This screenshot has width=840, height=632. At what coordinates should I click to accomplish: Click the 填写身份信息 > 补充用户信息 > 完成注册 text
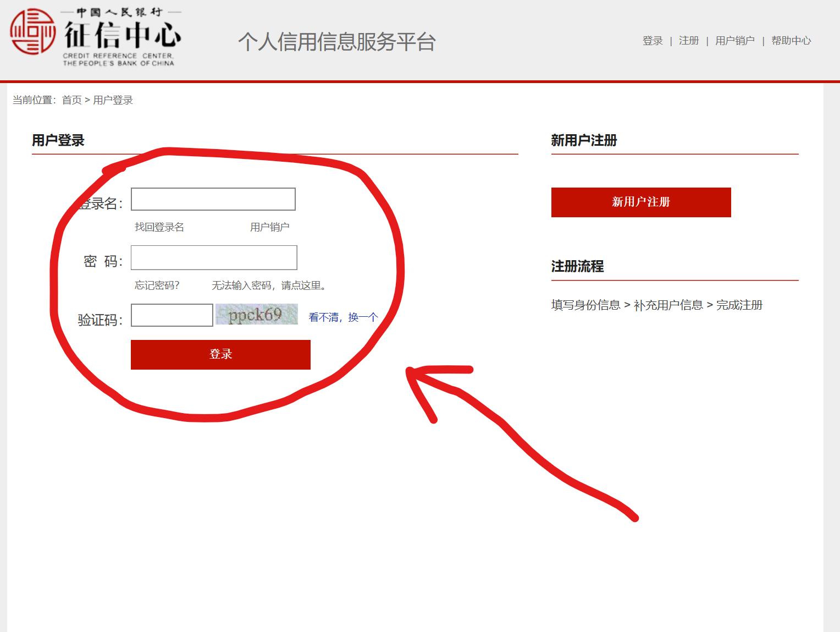coord(657,305)
